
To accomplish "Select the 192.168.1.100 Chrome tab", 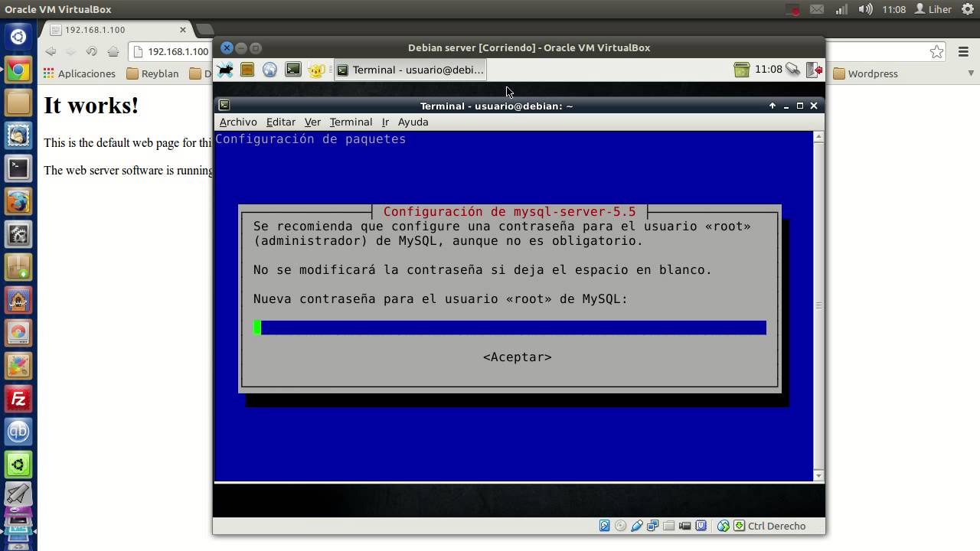I will click(x=119, y=30).
